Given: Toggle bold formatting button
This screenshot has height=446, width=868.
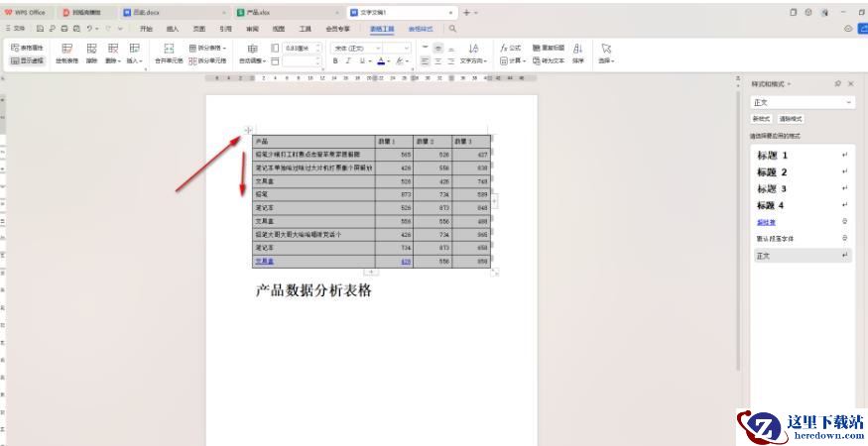Looking at the screenshot, I should pyautogui.click(x=335, y=60).
